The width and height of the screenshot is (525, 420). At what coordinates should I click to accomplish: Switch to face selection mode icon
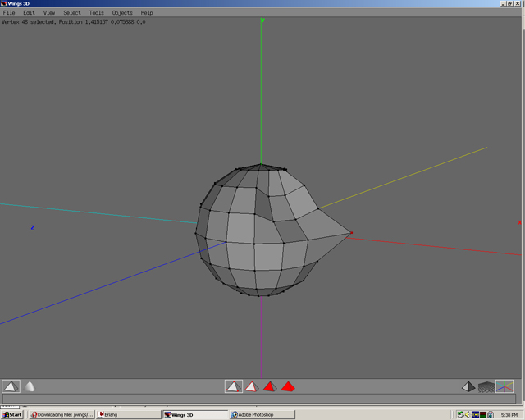point(269,386)
